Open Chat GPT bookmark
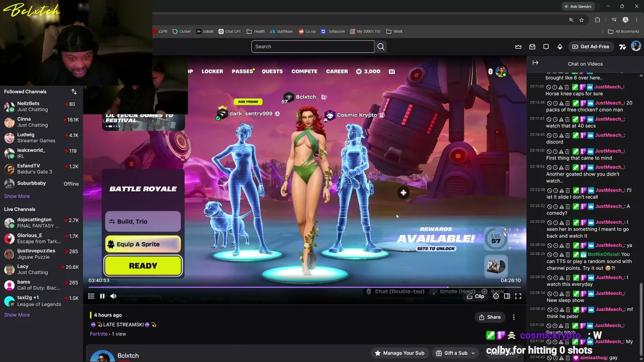This screenshot has width=644, height=362. (x=229, y=31)
